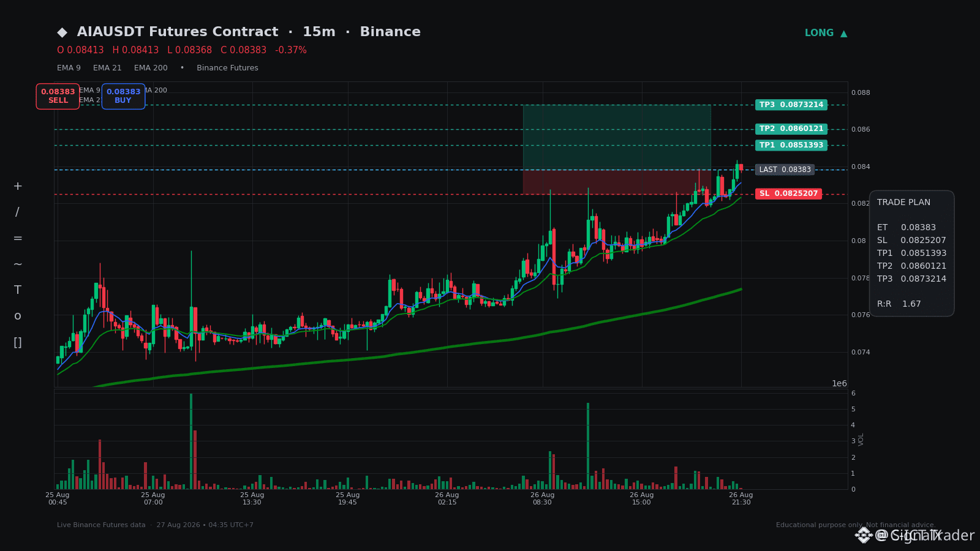Click the 0.086 price axis tick
Screen dimensions: 980x551
pos(861,130)
